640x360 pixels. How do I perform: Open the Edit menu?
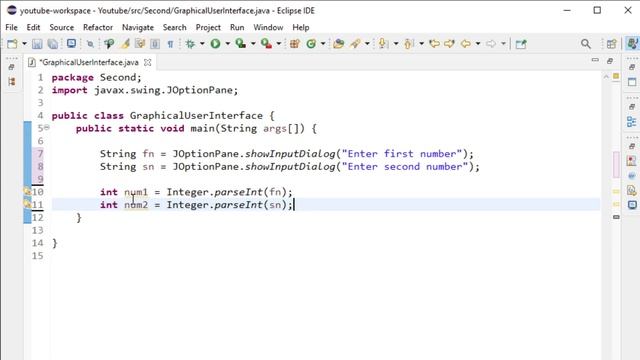[33, 27]
